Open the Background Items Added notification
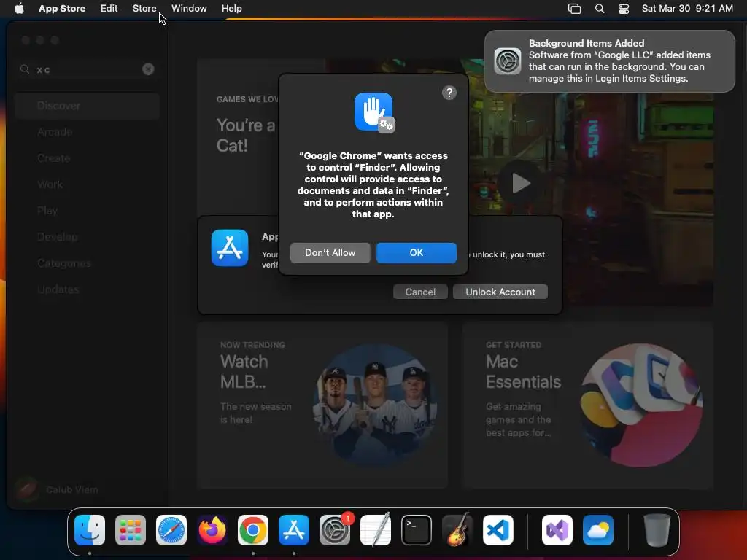This screenshot has width=747, height=560. click(x=610, y=61)
